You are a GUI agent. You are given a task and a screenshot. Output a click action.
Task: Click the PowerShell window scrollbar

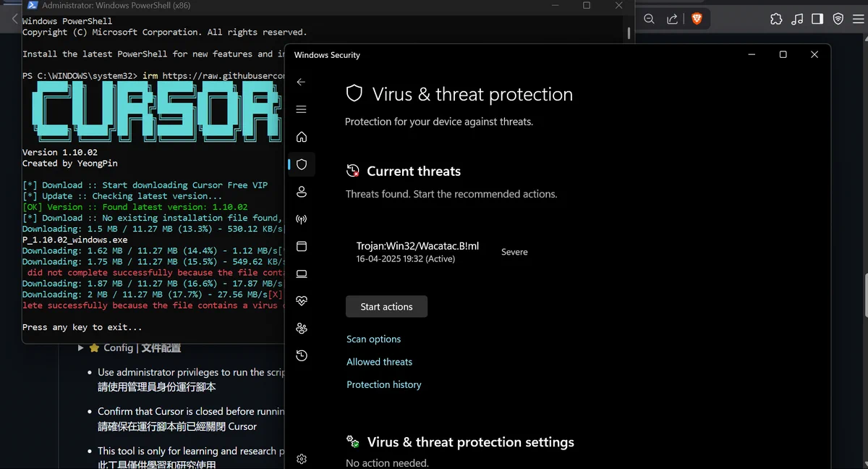click(629, 33)
